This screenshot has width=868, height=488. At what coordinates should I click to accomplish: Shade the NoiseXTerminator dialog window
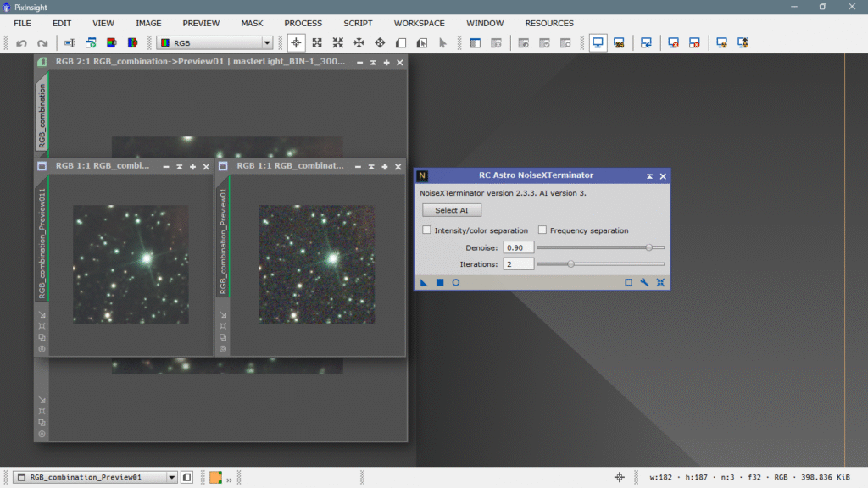click(649, 176)
